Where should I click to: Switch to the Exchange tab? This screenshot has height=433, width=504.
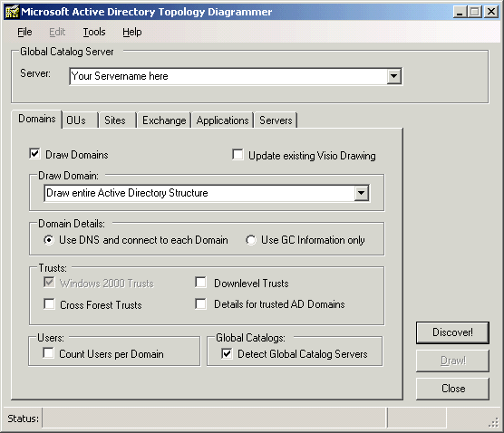coord(164,120)
